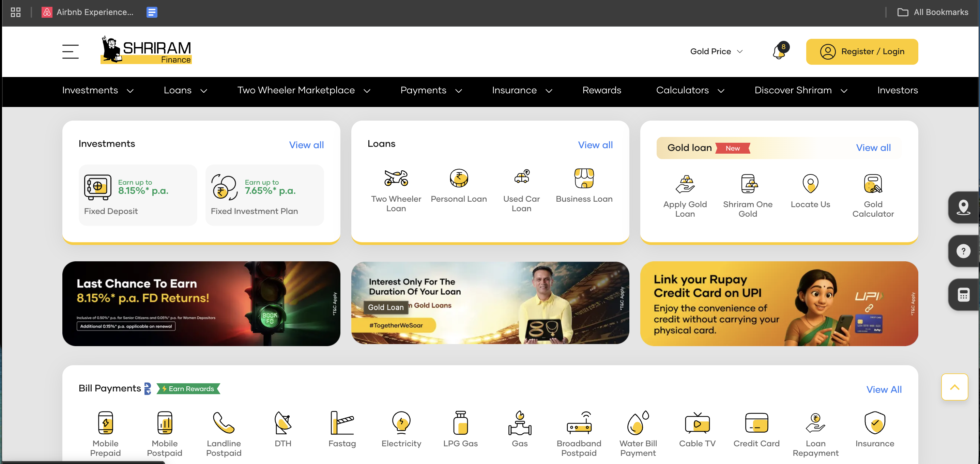Expand the Gold Price dropdown
Viewport: 980px width, 464px height.
click(x=716, y=51)
